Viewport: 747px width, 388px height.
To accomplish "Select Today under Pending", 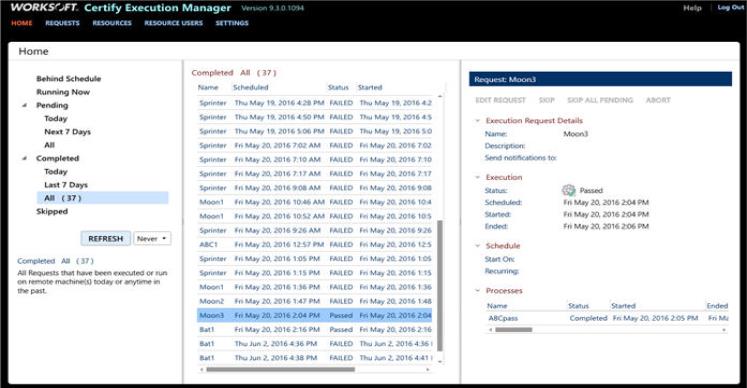I will (56, 118).
